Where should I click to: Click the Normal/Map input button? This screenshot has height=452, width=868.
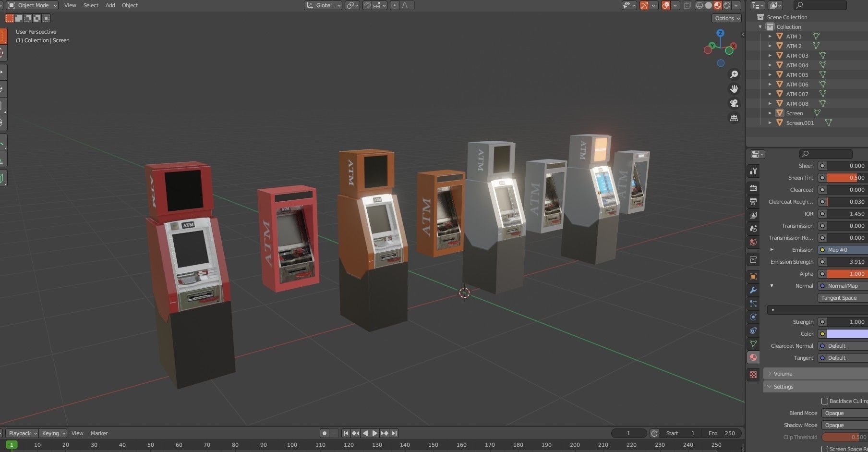pyautogui.click(x=843, y=286)
